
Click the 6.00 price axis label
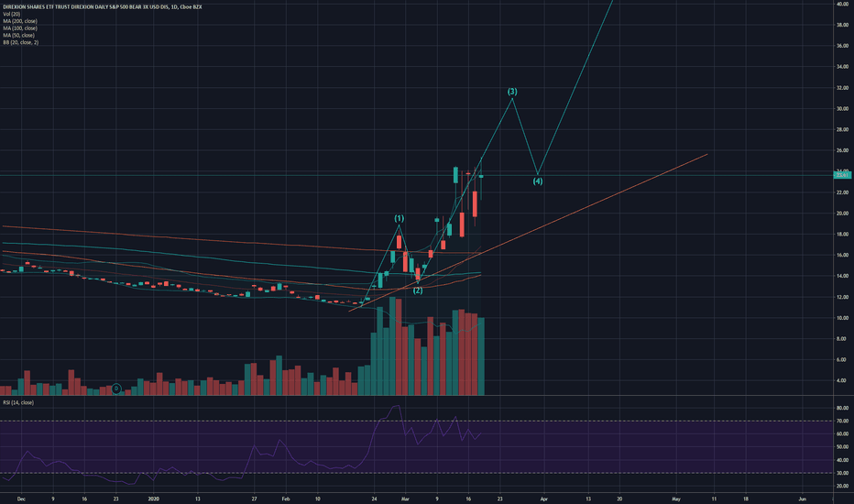click(x=842, y=360)
